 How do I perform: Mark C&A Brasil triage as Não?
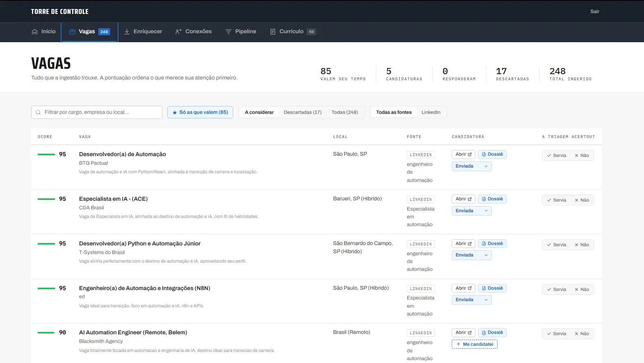pos(582,200)
